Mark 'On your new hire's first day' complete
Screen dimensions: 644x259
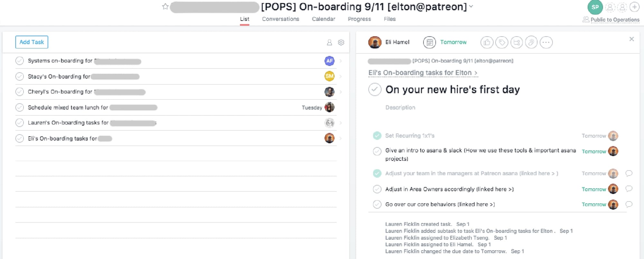click(x=375, y=89)
